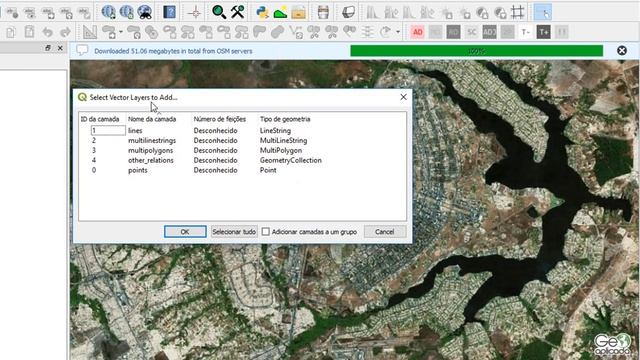Select the multilinestrings layer row
The image size is (640, 360).
click(242, 140)
